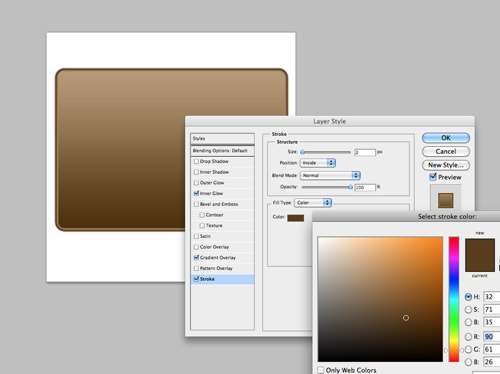This screenshot has height=374, width=500.
Task: Click the Layer Style dialog title bar
Action: (330, 121)
